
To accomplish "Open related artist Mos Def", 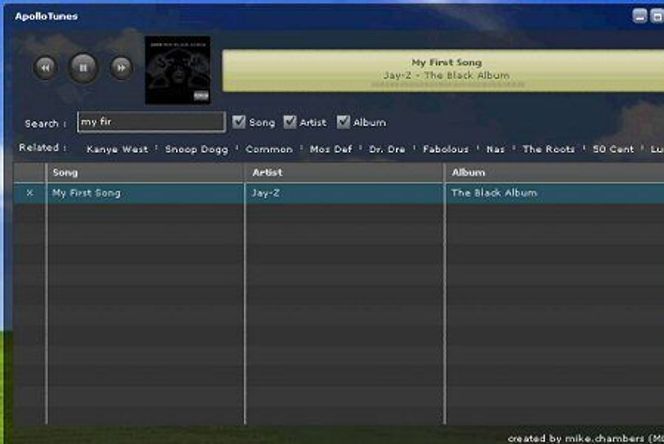I will point(331,149).
